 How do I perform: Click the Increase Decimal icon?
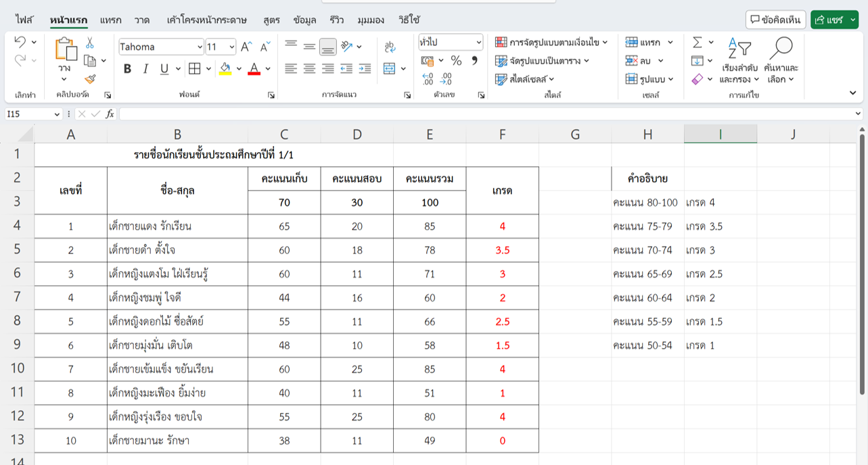(x=428, y=79)
